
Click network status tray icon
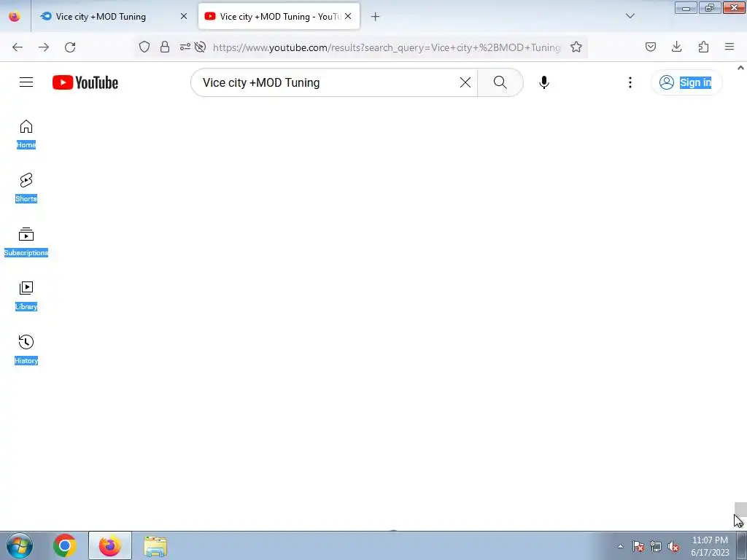[x=656, y=547]
